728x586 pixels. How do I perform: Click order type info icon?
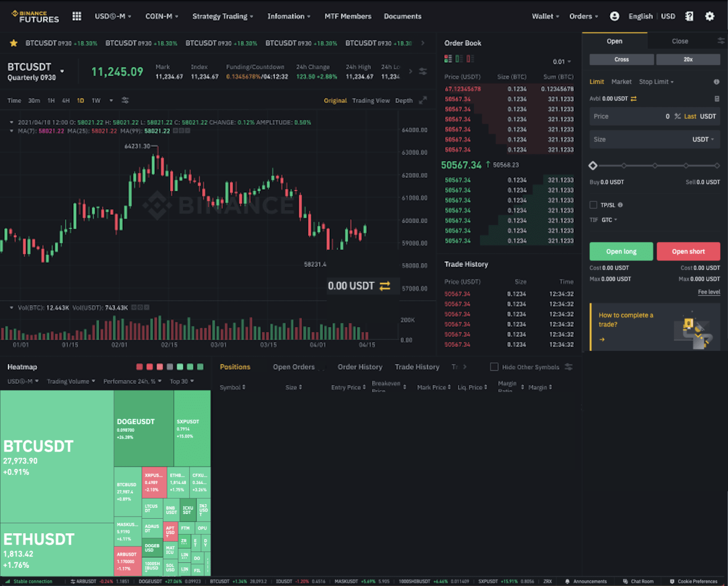tap(717, 82)
